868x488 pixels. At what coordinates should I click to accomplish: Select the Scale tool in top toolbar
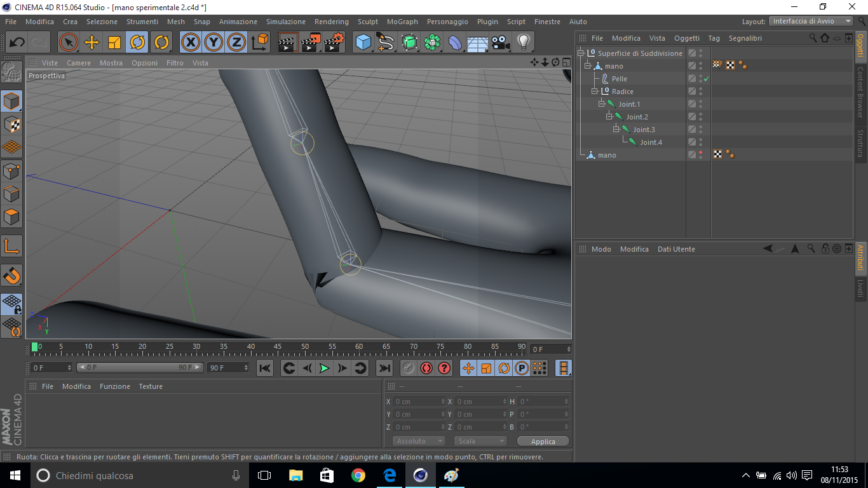(x=114, y=43)
